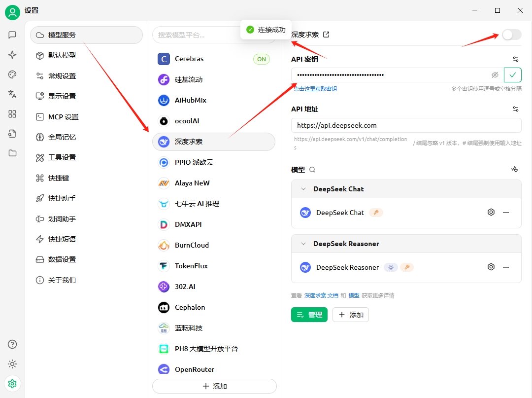The height and width of the screenshot is (398, 532).
Task: Open 深度求索 文档 link
Action: pos(321,295)
